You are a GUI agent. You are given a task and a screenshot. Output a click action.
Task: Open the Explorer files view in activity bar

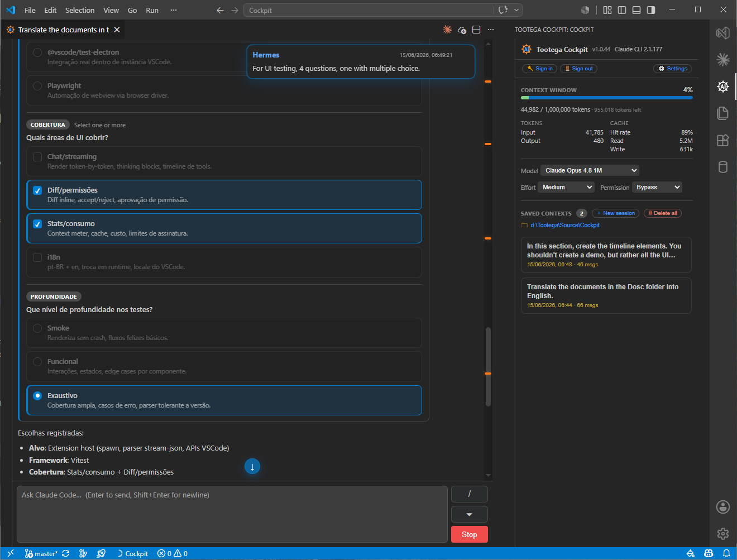pos(723,113)
